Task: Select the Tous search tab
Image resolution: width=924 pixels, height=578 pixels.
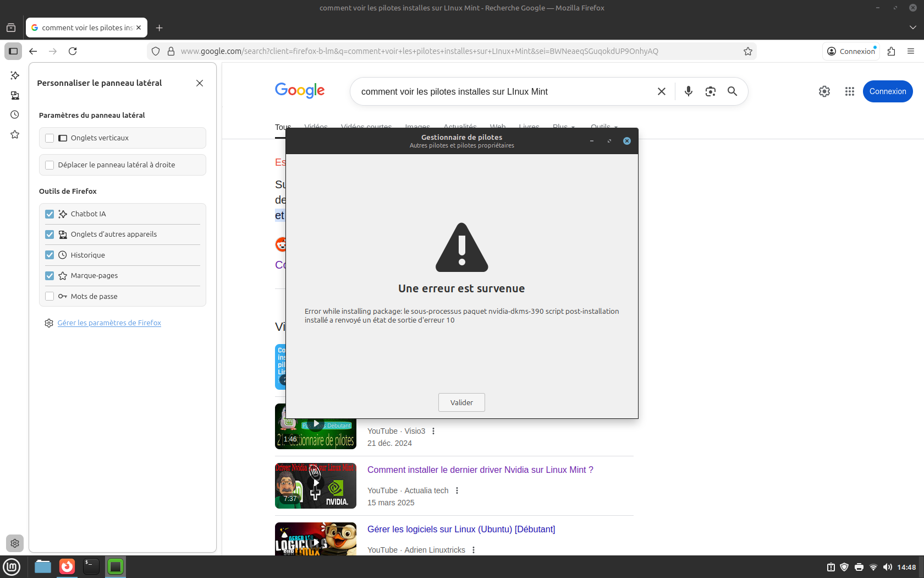Action: pyautogui.click(x=283, y=127)
